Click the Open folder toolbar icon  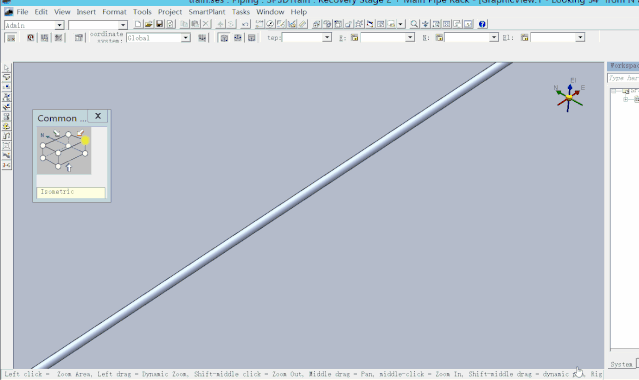pos(149,24)
